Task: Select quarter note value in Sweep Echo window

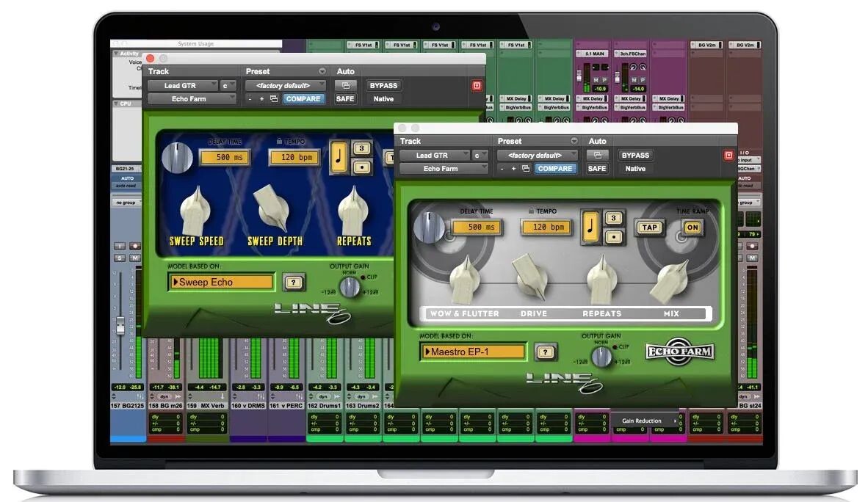Action: tap(339, 157)
